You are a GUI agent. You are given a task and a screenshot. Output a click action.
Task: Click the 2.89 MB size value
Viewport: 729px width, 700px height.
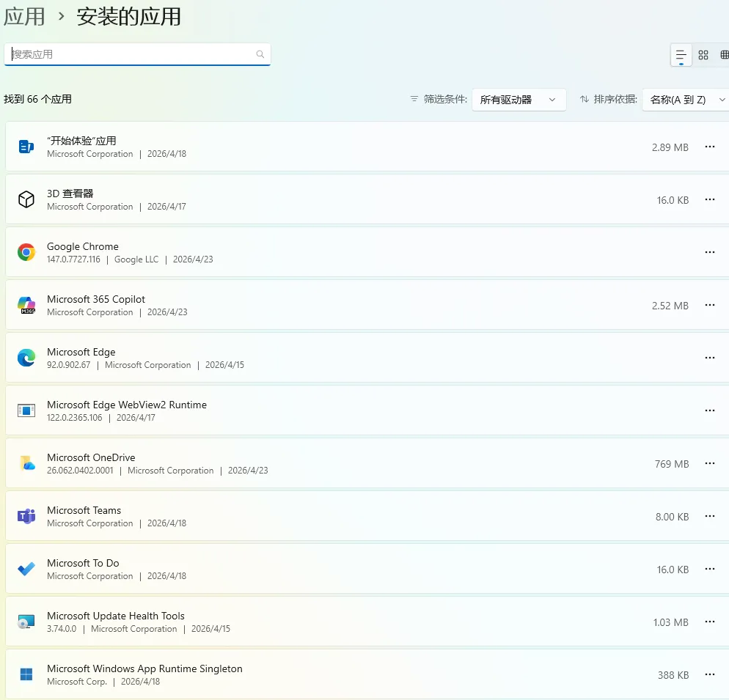tap(670, 147)
